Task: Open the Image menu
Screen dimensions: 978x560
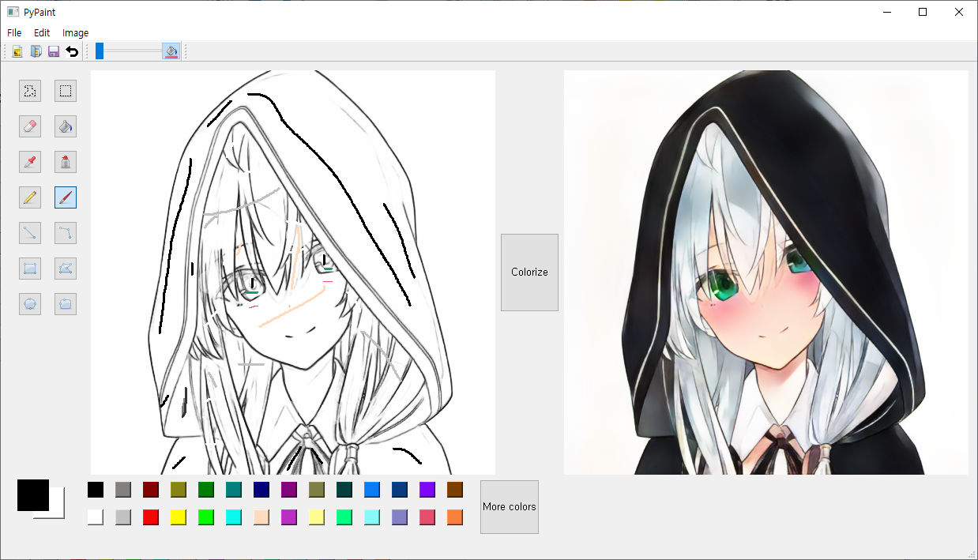Action: pyautogui.click(x=76, y=33)
